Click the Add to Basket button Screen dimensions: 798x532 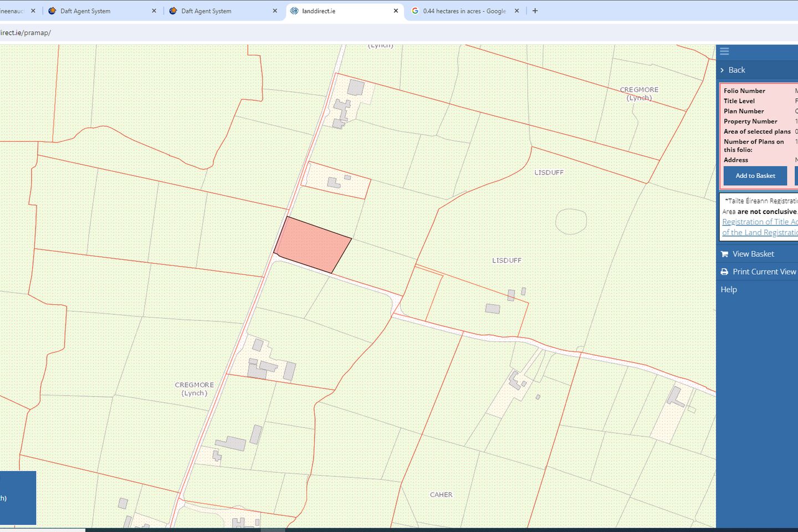click(x=755, y=176)
